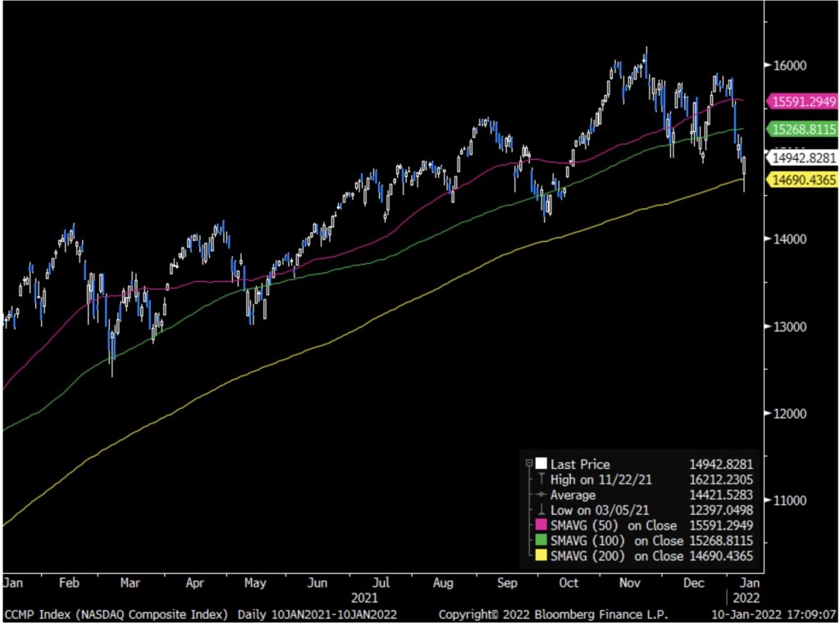
Task: Click the Nov label on the date axis
Action: [x=629, y=583]
